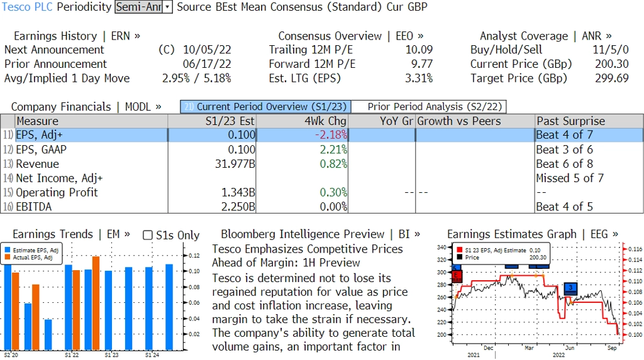The width and height of the screenshot is (644, 360).
Task: Open Company Financials MODL link
Action: click(86, 107)
